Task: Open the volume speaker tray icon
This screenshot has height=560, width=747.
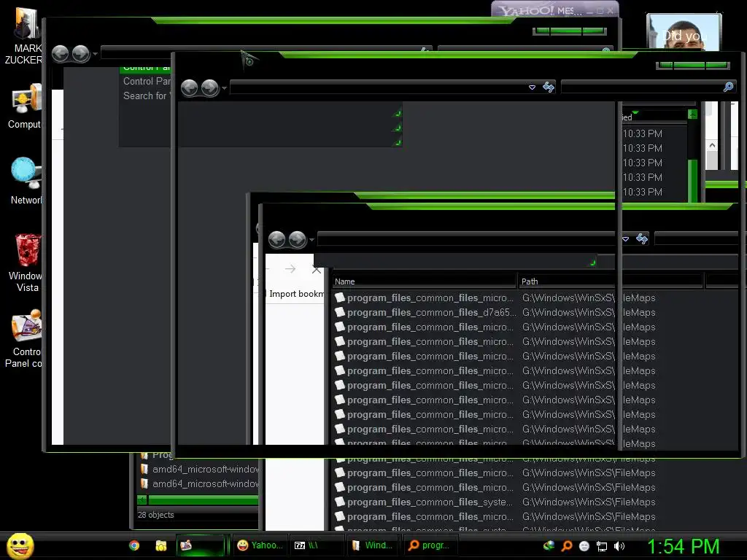Action: 619,546
